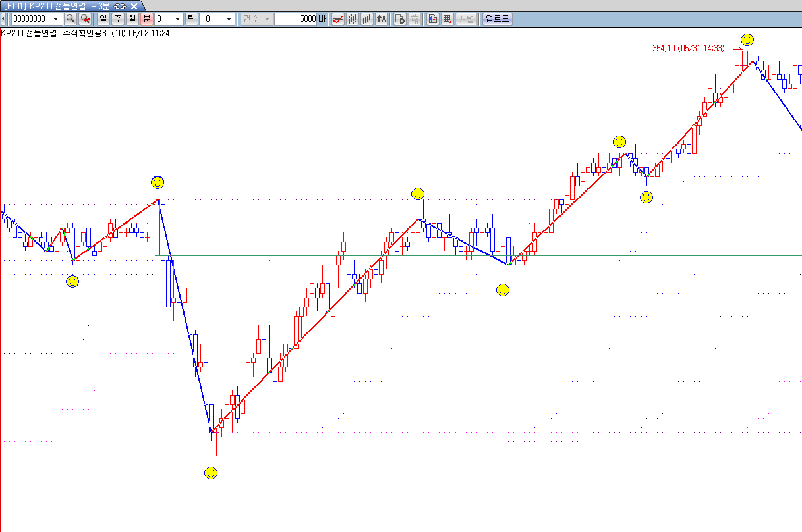Click the gray bar chart icon

(367, 19)
